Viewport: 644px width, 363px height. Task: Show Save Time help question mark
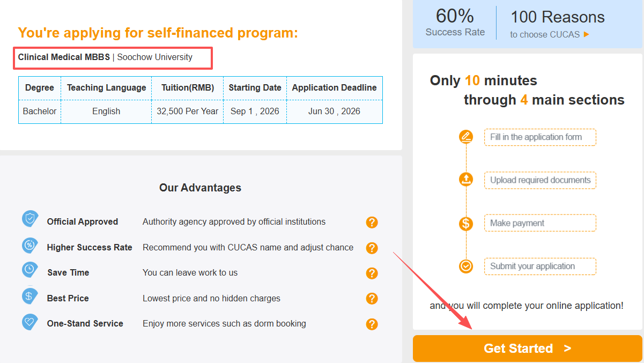click(x=372, y=273)
